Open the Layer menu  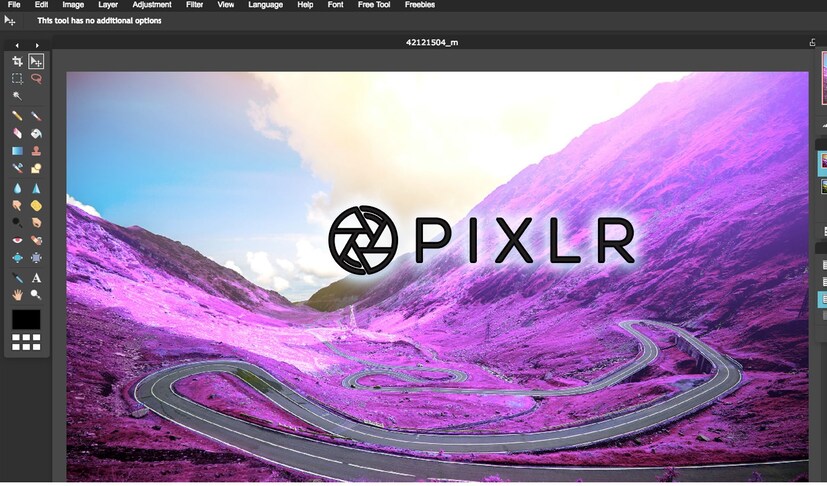click(107, 5)
